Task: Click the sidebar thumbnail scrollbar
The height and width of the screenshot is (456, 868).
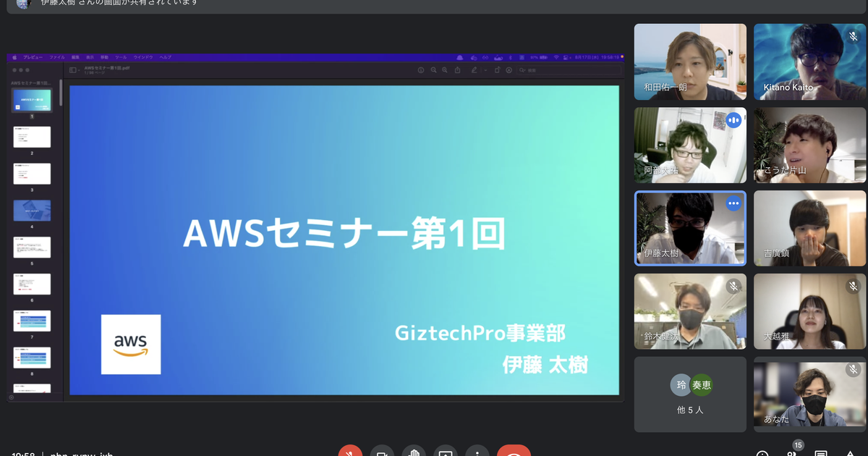Action: pyautogui.click(x=61, y=94)
